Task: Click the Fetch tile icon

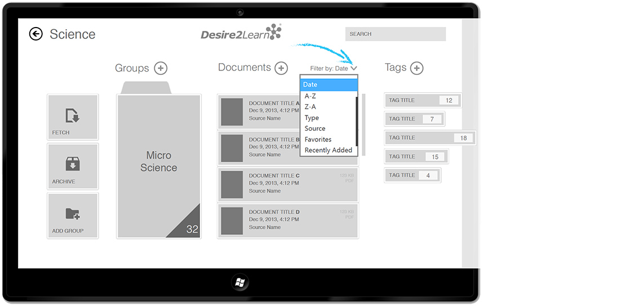Action: [73, 117]
